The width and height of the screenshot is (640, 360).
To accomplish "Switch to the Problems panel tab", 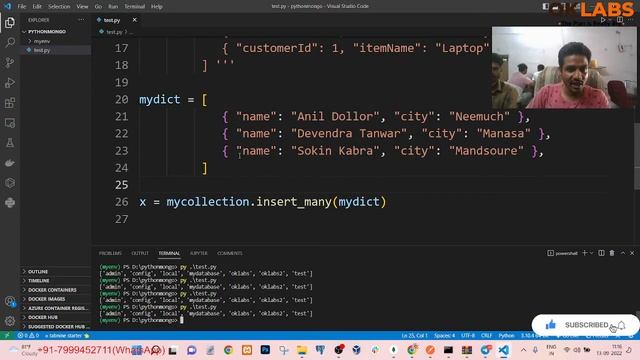I will pos(110,253).
